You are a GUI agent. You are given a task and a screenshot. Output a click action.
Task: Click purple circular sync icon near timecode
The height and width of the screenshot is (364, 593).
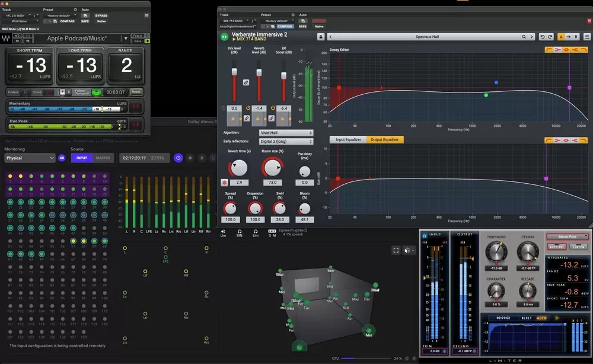point(178,158)
